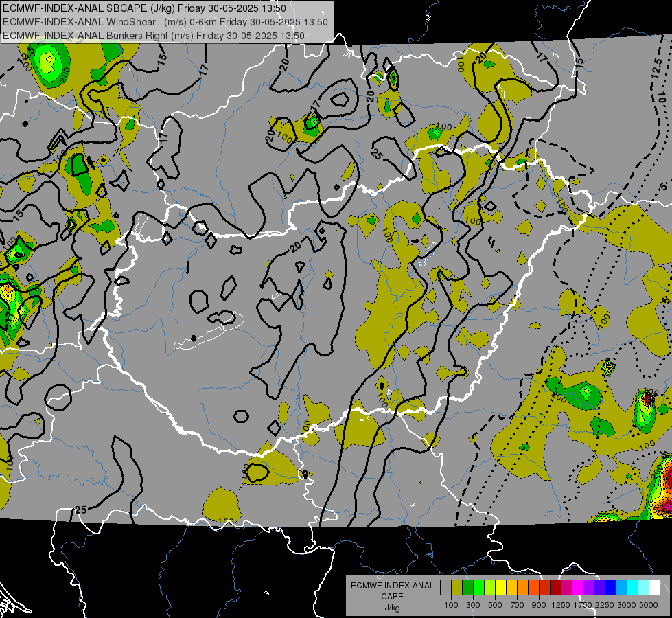The image size is (672, 618).
Task: Pick the white swatch ending the legend
Action: tap(654, 588)
